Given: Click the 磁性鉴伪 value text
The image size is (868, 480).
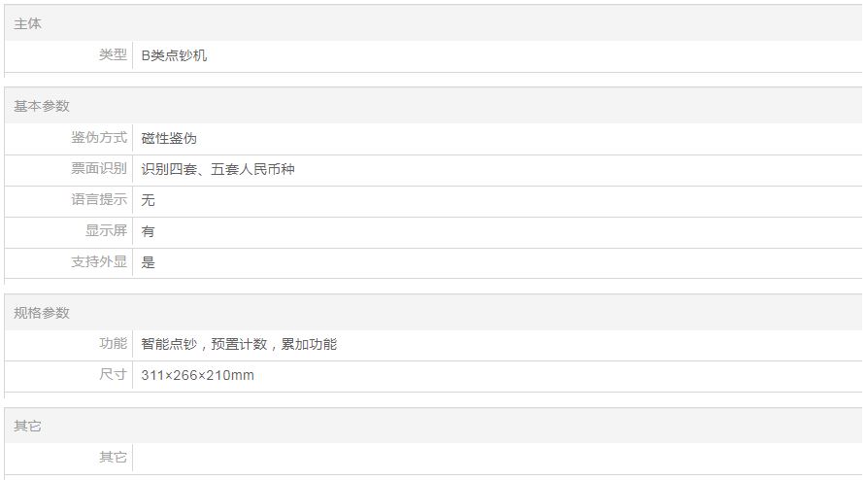Looking at the screenshot, I should pos(169,138).
